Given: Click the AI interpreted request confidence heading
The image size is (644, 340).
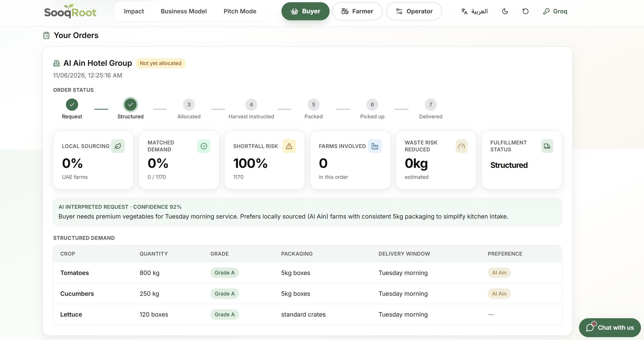Looking at the screenshot, I should point(120,207).
